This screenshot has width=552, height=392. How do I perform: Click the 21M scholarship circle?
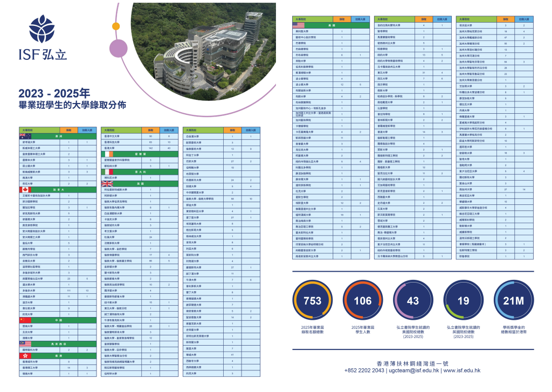(513, 300)
